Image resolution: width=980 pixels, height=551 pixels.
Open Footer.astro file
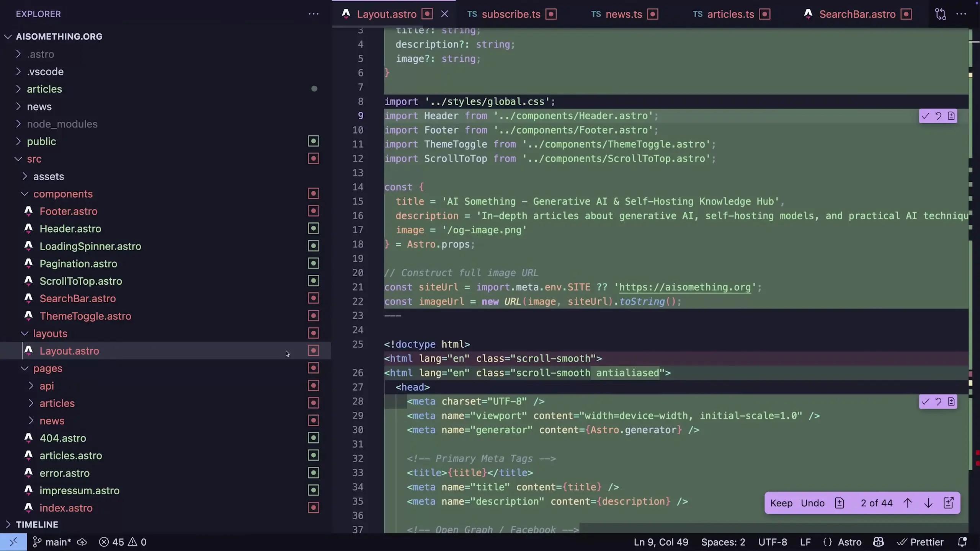pyautogui.click(x=165, y=211)
